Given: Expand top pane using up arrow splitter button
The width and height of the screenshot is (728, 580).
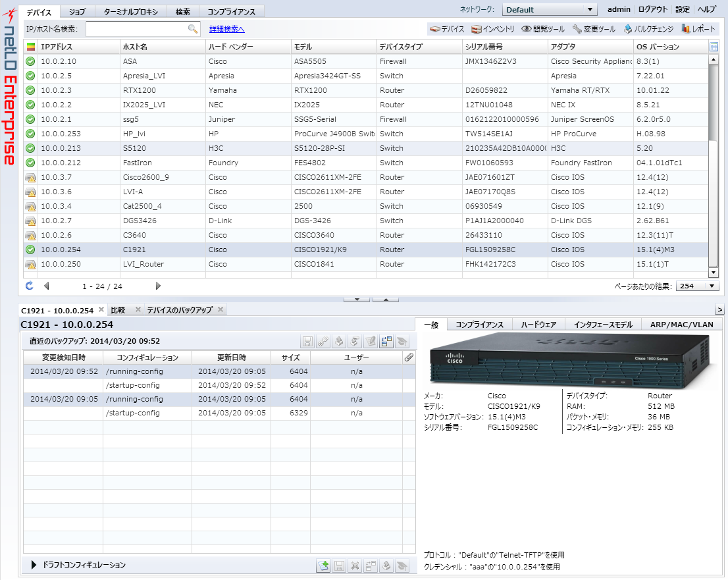Looking at the screenshot, I should coord(386,300).
